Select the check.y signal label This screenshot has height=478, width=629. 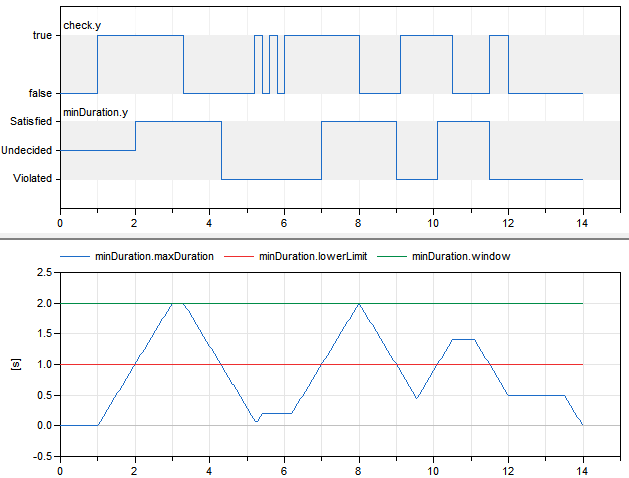coord(82,25)
